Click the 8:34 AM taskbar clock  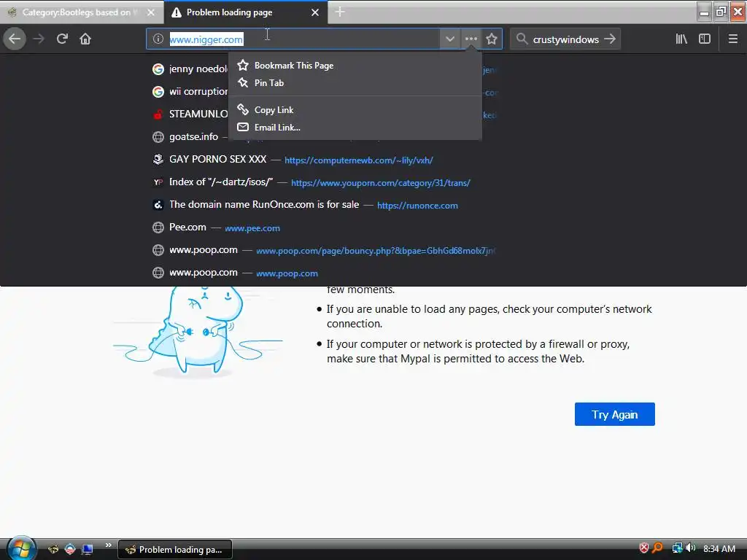(719, 548)
